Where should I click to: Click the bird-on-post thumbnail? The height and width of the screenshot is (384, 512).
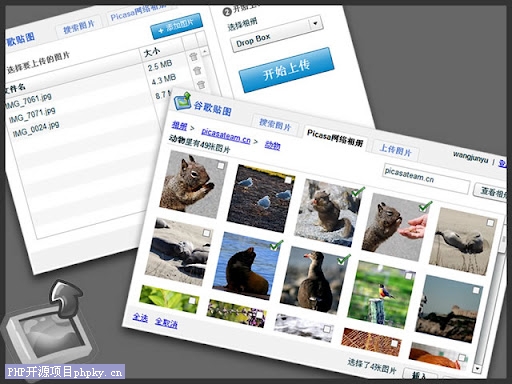pos(381,294)
